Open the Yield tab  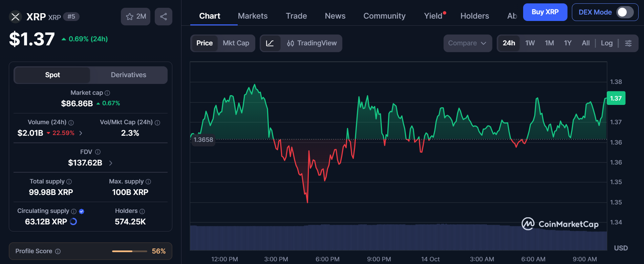[433, 16]
